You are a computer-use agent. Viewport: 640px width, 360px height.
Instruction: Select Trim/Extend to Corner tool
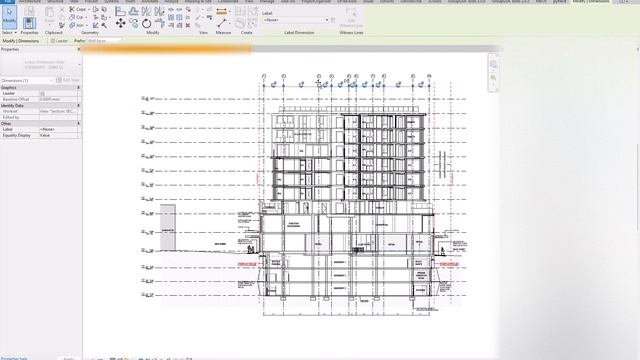pos(160,24)
